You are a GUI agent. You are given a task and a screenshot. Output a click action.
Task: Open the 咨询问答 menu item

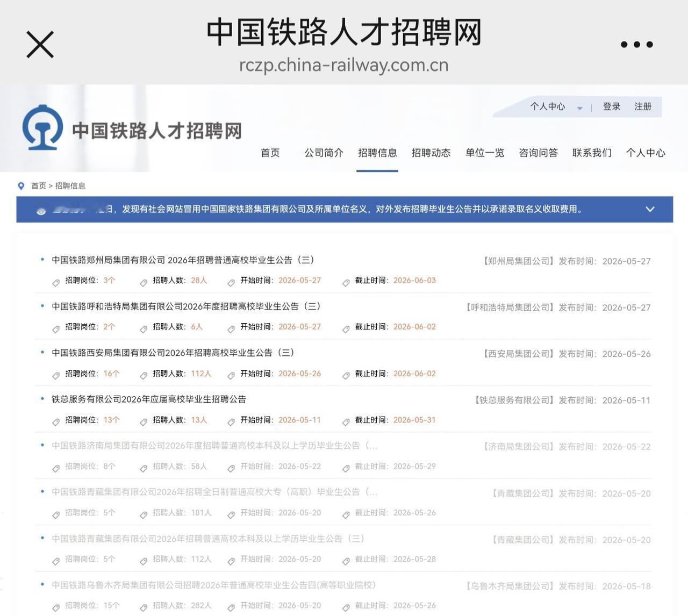[538, 153]
